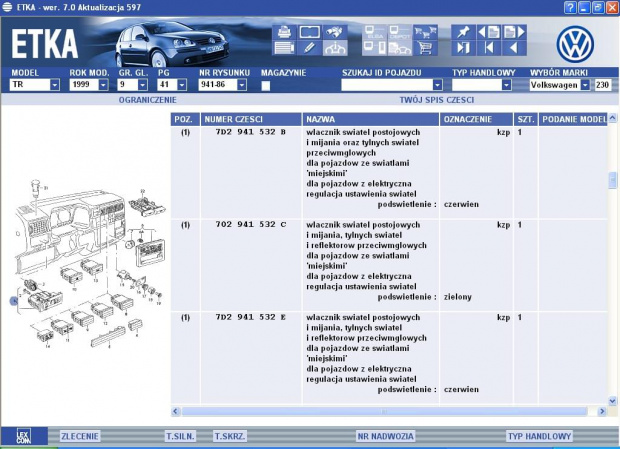The height and width of the screenshot is (449, 620).
Task: Click the computer-to-device transfer icon
Action: 374,48
